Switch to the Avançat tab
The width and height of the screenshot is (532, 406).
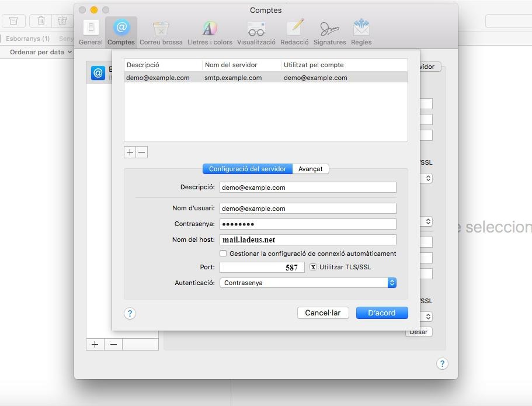point(310,169)
